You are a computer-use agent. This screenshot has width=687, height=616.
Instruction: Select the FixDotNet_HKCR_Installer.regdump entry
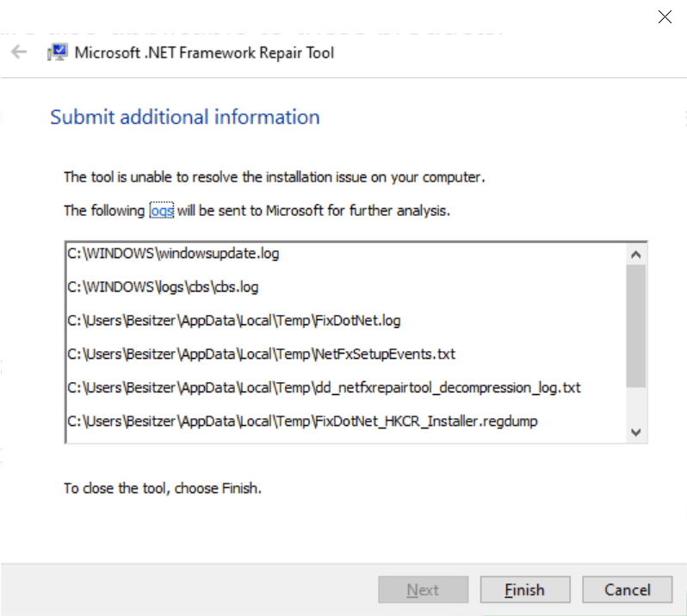(x=302, y=422)
